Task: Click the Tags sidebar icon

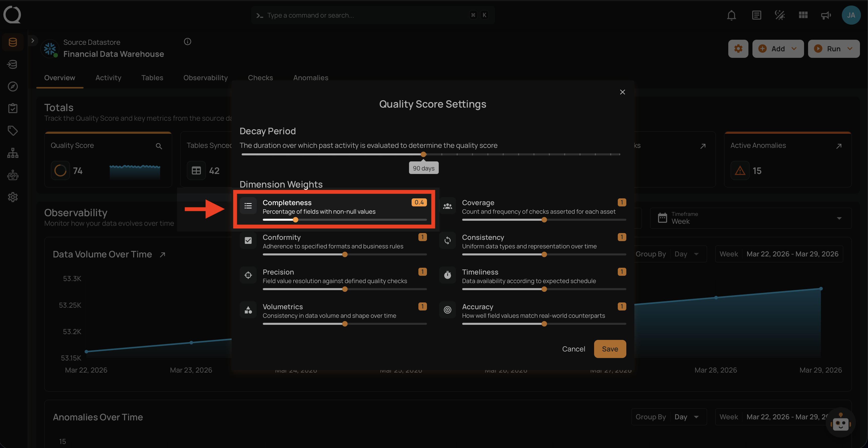Action: (13, 130)
